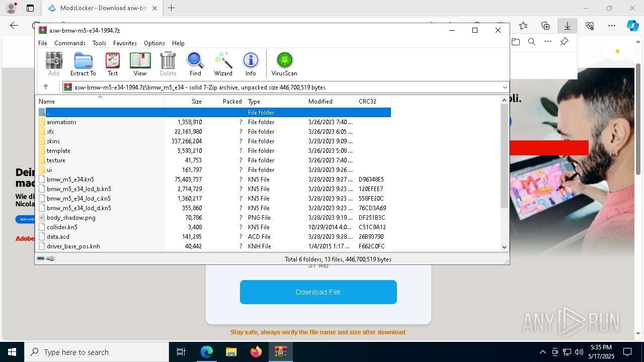This screenshot has height=362, width=644.
Task: Click the file list scroll down arrow
Action: [505, 247]
